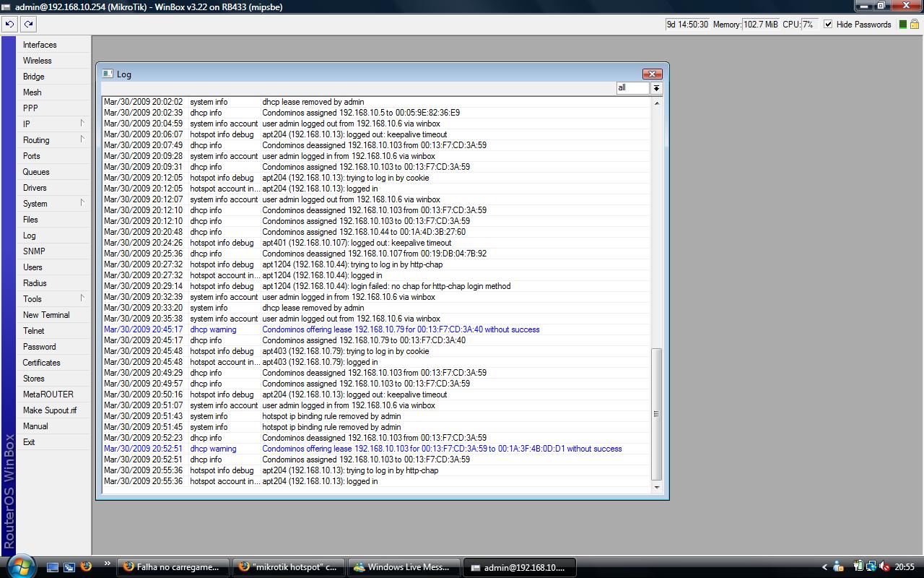Open the Files menu item

coord(54,220)
